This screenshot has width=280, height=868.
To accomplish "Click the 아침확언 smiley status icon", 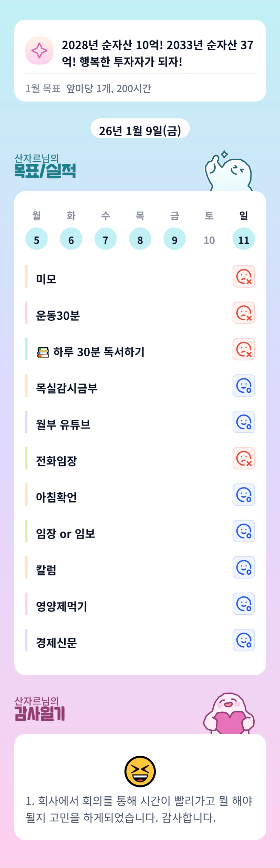I will pyautogui.click(x=243, y=495).
